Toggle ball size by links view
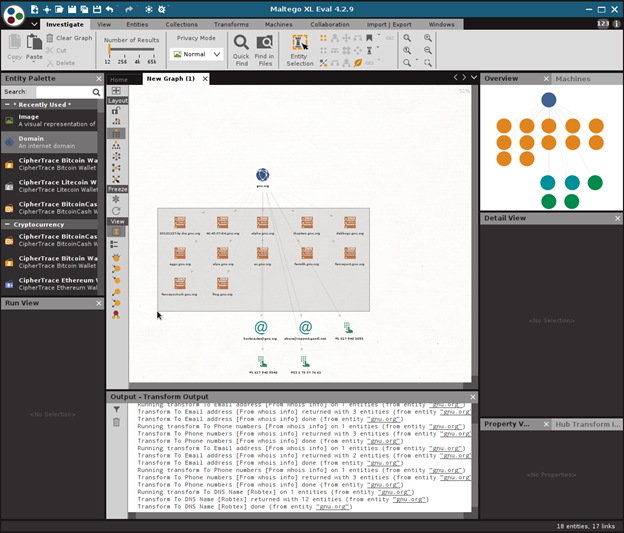Viewport: 624px width, 533px height. pyautogui.click(x=116, y=269)
